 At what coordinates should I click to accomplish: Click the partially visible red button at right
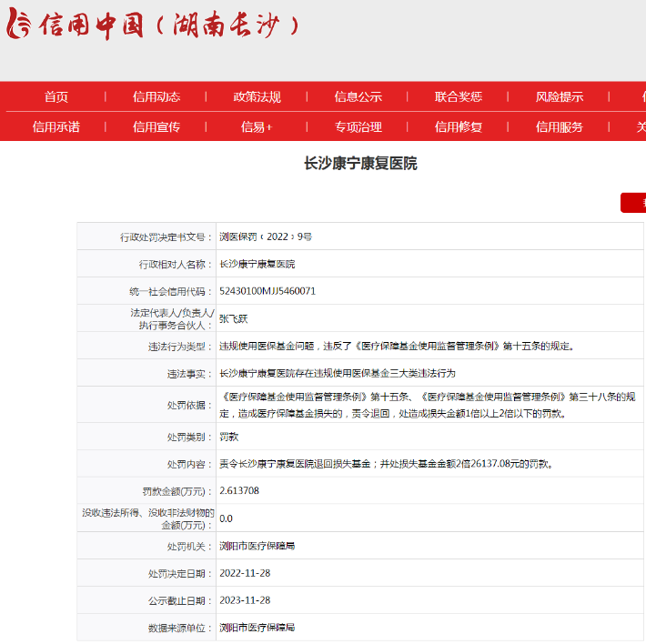pos(633,203)
